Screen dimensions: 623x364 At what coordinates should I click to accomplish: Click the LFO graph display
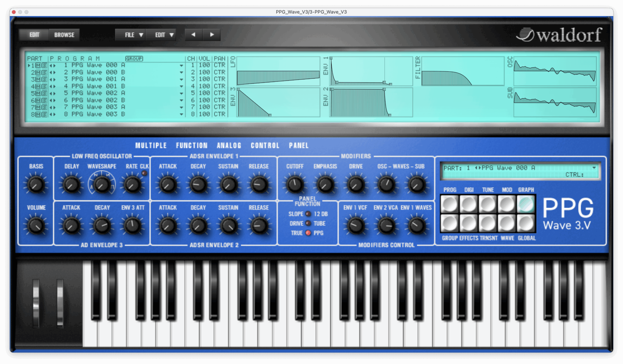click(278, 71)
